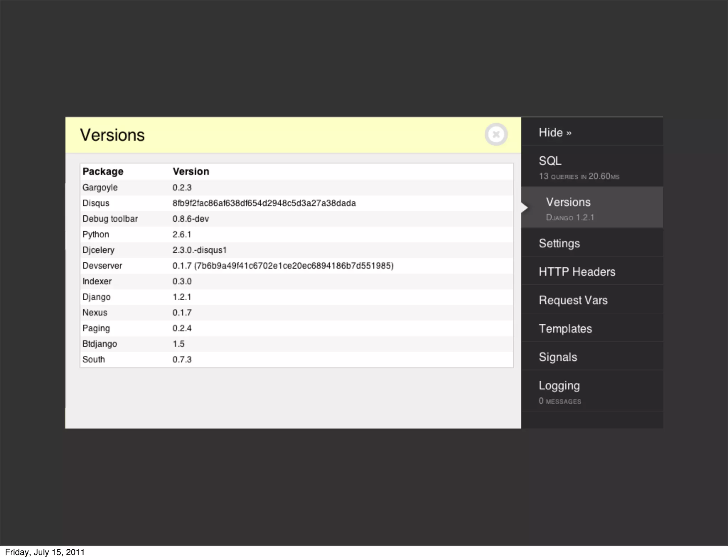The width and height of the screenshot is (728, 560).
Task: Open the Logging messages panel
Action: pyautogui.click(x=560, y=391)
